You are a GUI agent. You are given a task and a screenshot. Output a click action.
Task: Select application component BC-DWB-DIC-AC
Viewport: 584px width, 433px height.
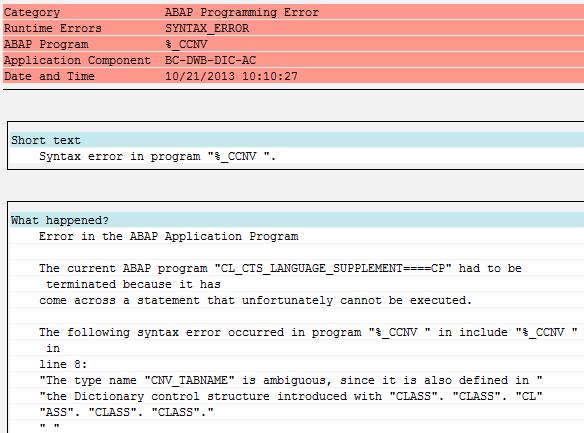210,60
